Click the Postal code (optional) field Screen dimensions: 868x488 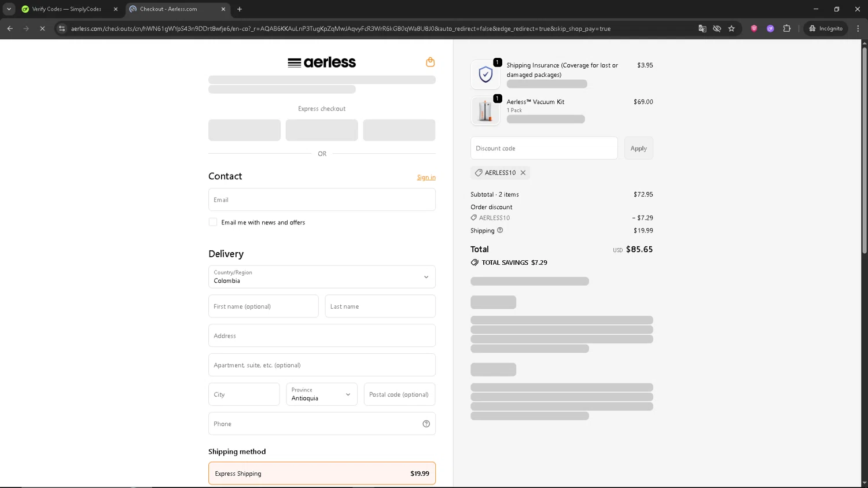click(400, 394)
